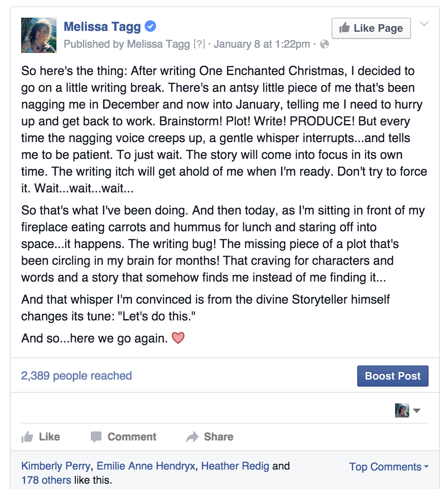This screenshot has width=448, height=489.
Task: Click the Share arrow icon
Action: click(x=192, y=436)
